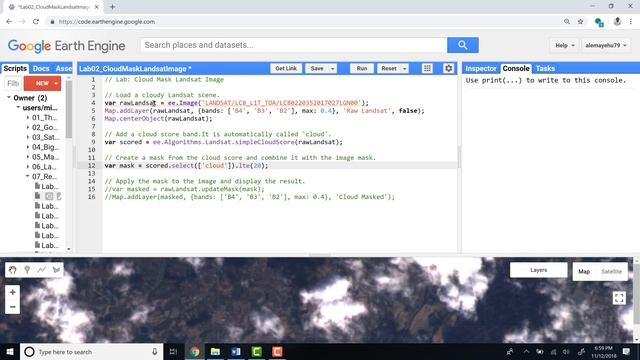The width and height of the screenshot is (640, 360).
Task: Close the Lab02_CloudMaskLandsatImage browser tab
Action: (x=97, y=7)
